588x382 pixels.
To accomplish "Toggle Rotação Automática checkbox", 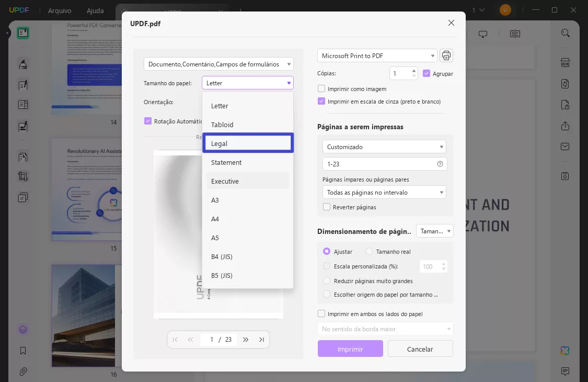I will coord(148,121).
